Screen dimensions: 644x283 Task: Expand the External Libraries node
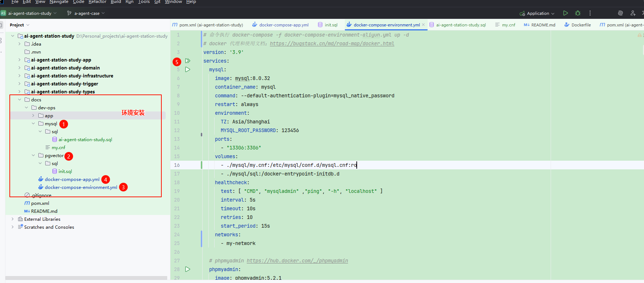coord(13,219)
